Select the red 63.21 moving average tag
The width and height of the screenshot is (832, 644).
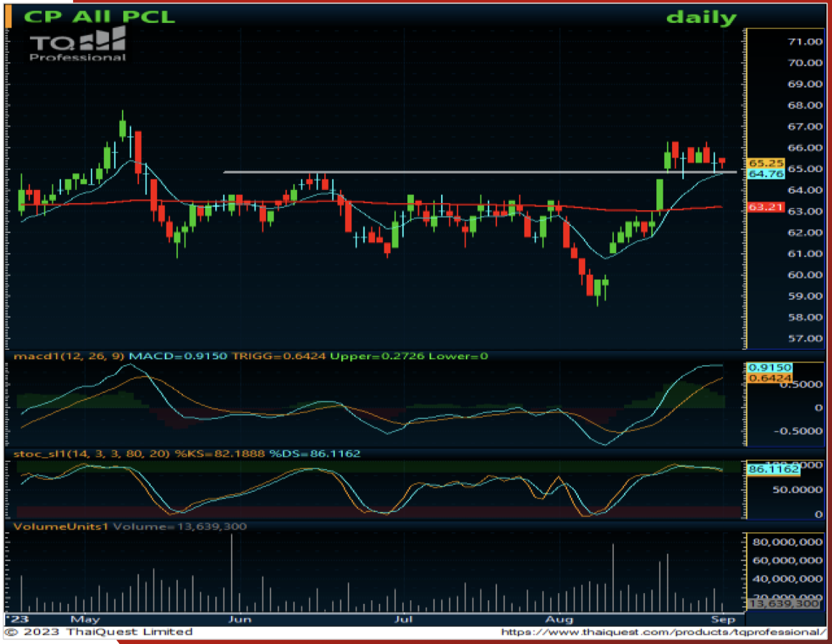pyautogui.click(x=766, y=207)
